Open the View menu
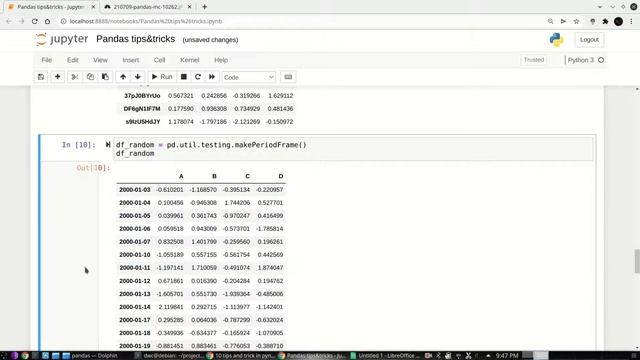The height and width of the screenshot is (360, 640). (100, 60)
